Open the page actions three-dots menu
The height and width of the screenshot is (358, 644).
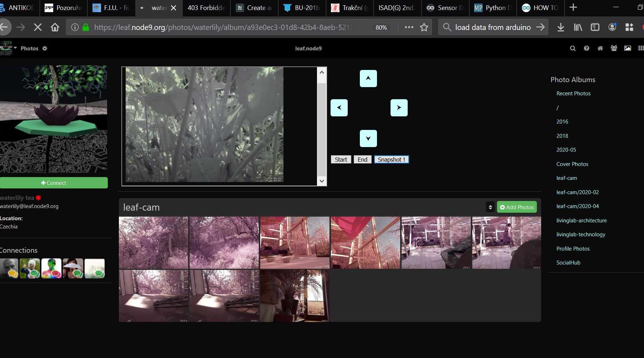pyautogui.click(x=409, y=27)
